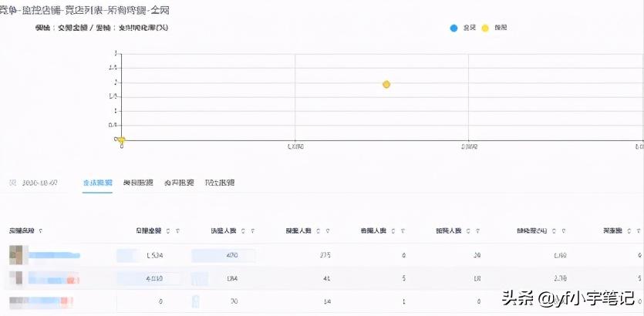The height and width of the screenshot is (316, 644).
Task: Open second-row shop thumbnail image
Action: pyautogui.click(x=17, y=279)
